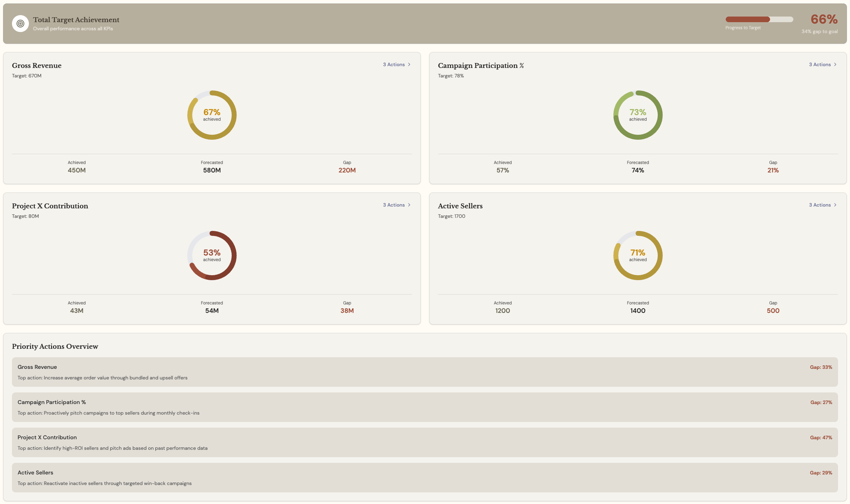Open 3 Actions for Gross Revenue
850x504 pixels.
(393, 64)
